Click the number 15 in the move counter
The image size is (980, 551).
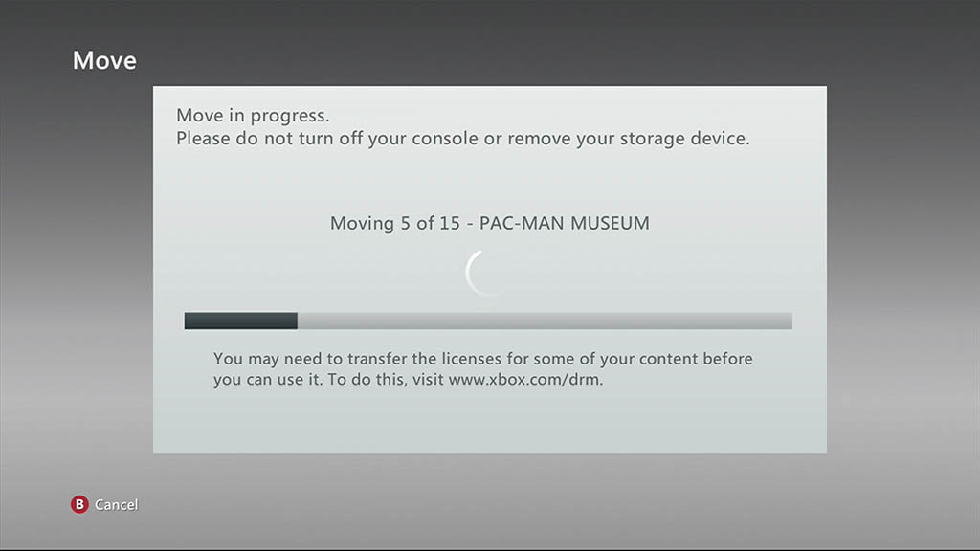coord(450,223)
